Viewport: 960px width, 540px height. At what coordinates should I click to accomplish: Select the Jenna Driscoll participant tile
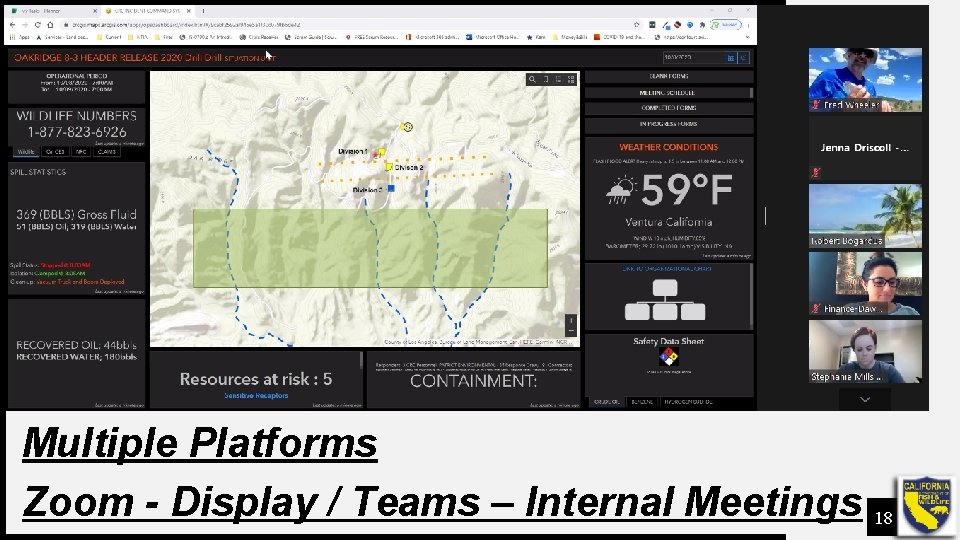(864, 148)
